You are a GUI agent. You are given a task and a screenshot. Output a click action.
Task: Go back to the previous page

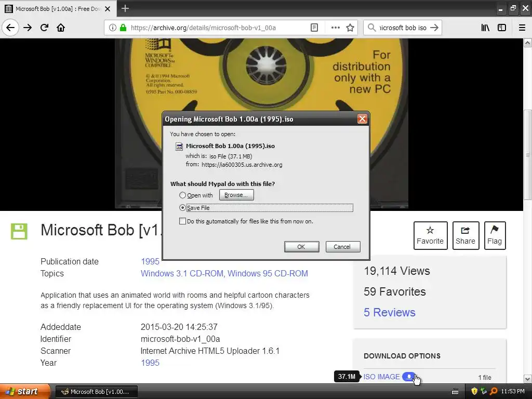click(x=10, y=28)
